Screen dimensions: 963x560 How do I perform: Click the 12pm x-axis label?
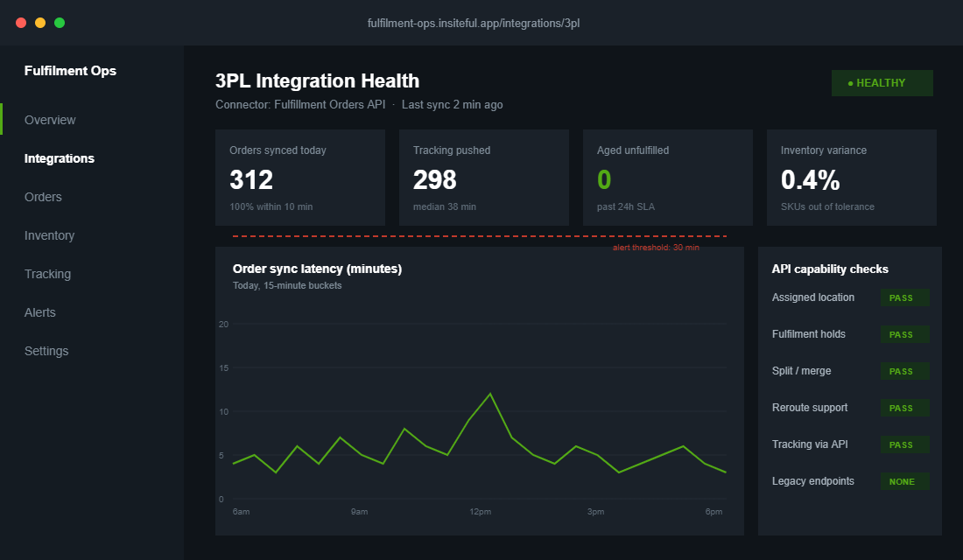(481, 512)
